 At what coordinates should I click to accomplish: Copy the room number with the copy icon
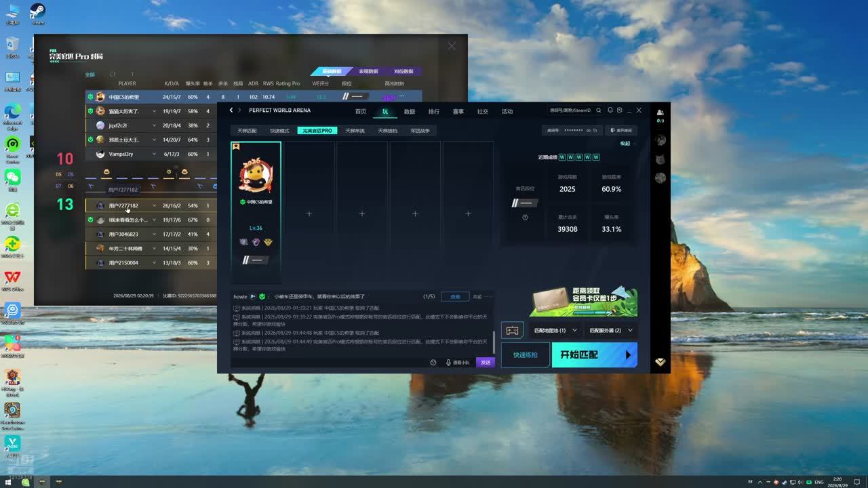click(595, 130)
